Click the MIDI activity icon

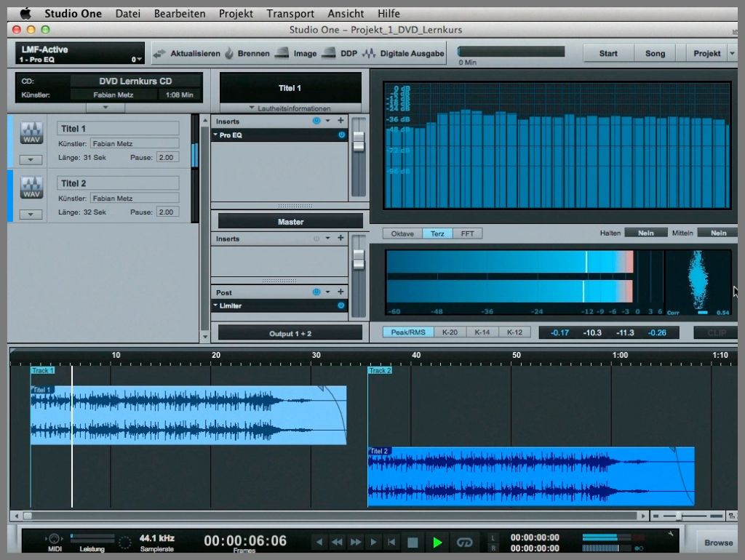[54, 538]
